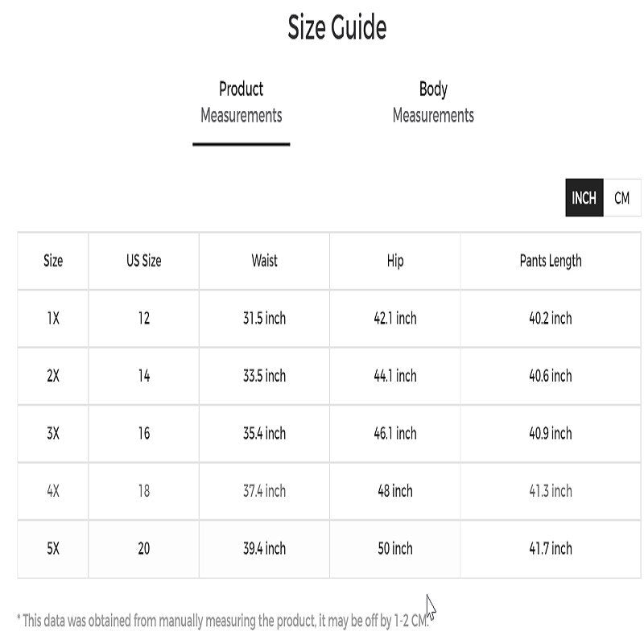The image size is (644, 644).
Task: Click the Pants Length column header
Action: pyautogui.click(x=551, y=261)
